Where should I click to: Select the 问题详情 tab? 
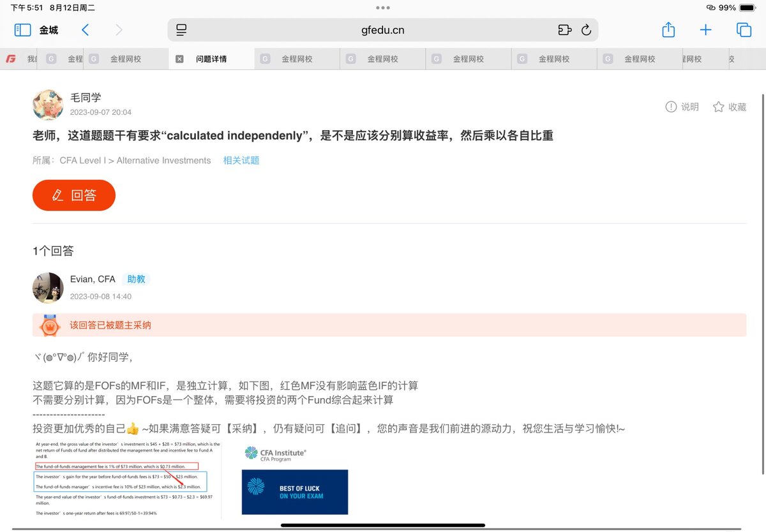(x=211, y=59)
